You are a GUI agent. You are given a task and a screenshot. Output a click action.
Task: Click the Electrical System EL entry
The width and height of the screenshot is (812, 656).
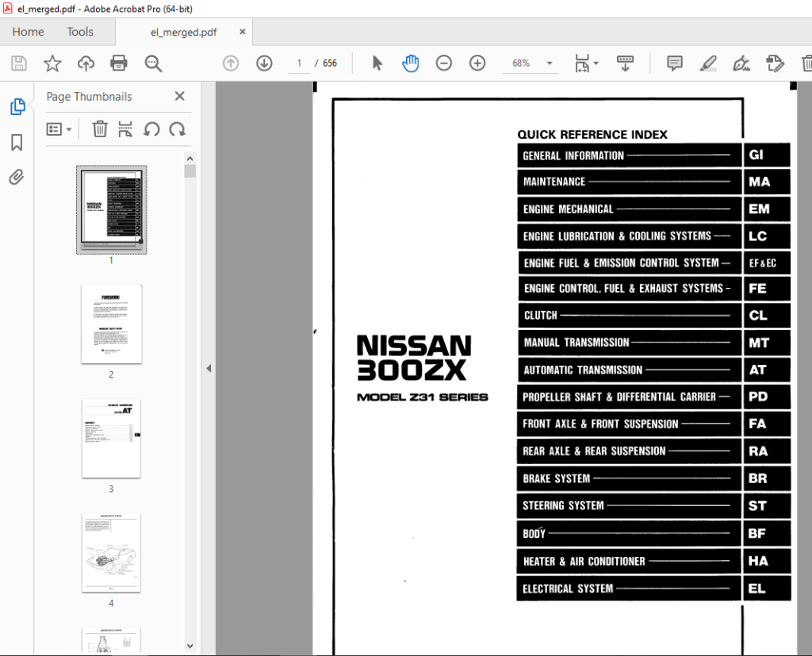pyautogui.click(x=653, y=588)
